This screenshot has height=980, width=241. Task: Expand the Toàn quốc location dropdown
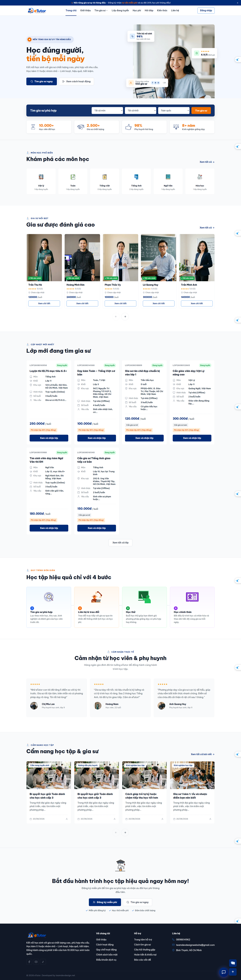click(x=174, y=110)
